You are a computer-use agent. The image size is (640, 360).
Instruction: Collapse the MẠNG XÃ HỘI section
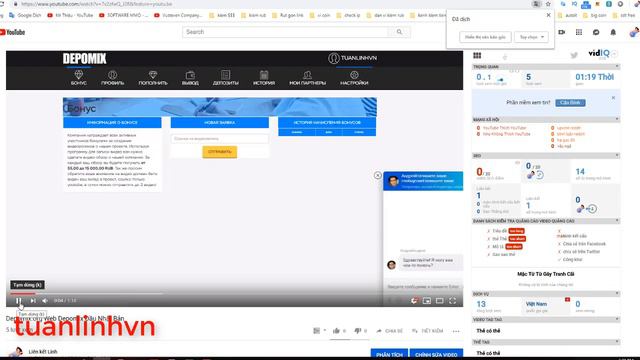coord(617,119)
